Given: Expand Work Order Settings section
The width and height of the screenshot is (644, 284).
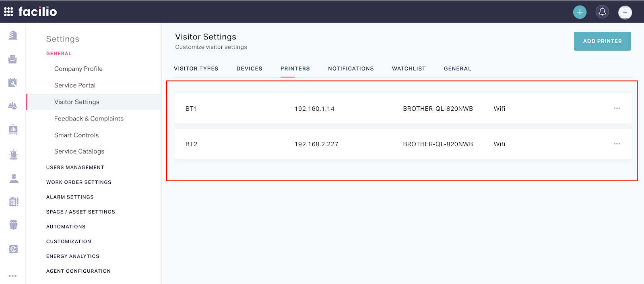Looking at the screenshot, I should 79,182.
